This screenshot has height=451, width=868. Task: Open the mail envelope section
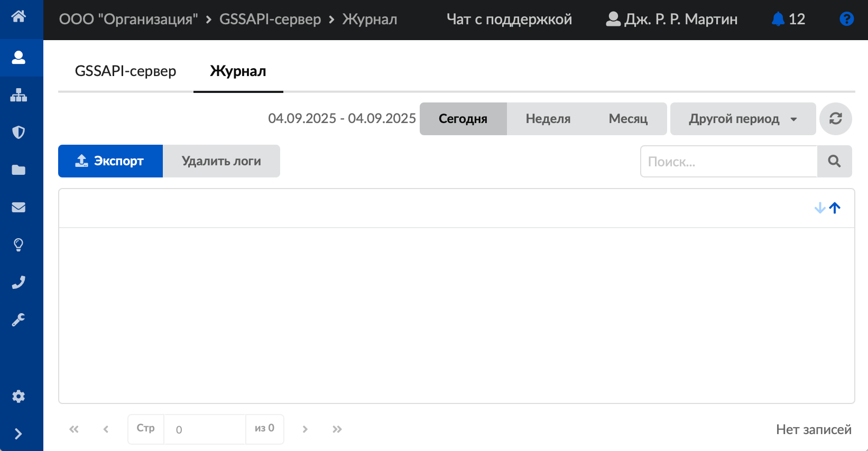19,207
